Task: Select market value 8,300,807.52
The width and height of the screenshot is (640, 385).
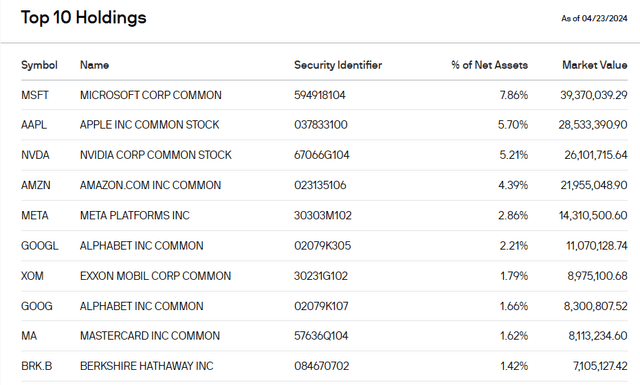Action: point(596,306)
